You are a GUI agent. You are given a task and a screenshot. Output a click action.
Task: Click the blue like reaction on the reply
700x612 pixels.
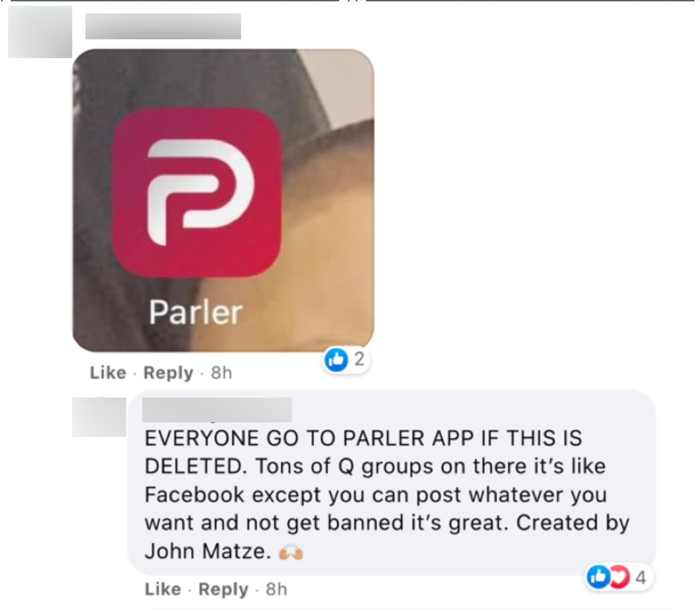(598, 577)
